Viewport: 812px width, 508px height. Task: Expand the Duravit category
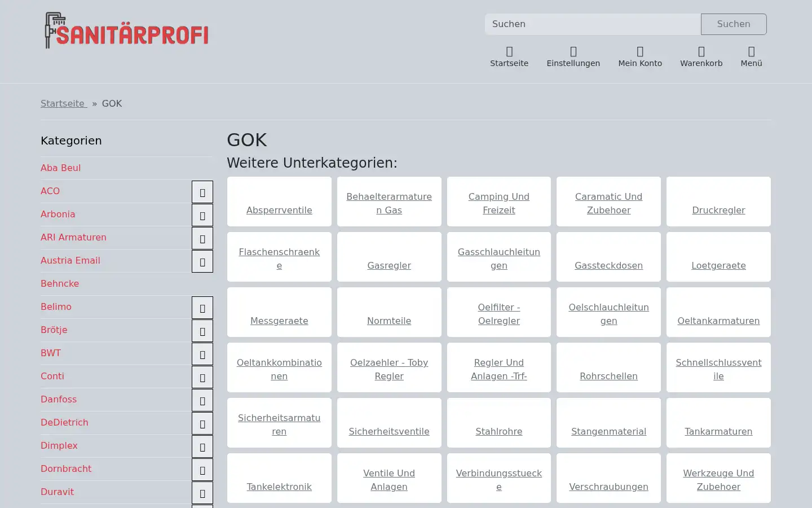202,493
